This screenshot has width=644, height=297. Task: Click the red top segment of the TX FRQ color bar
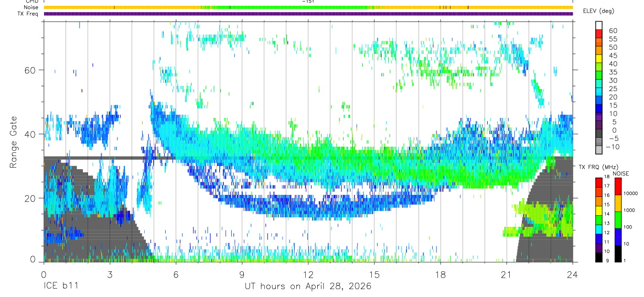click(x=598, y=182)
